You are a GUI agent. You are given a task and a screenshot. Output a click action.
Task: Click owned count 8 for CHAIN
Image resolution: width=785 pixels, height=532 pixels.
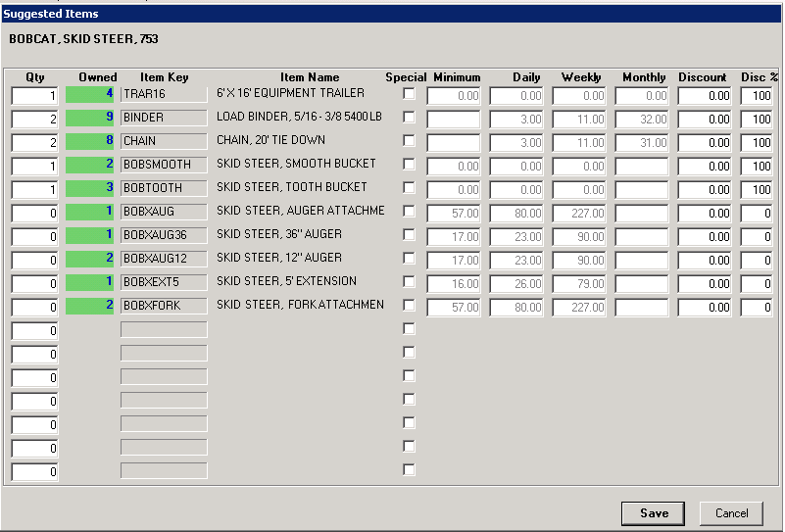click(x=89, y=141)
